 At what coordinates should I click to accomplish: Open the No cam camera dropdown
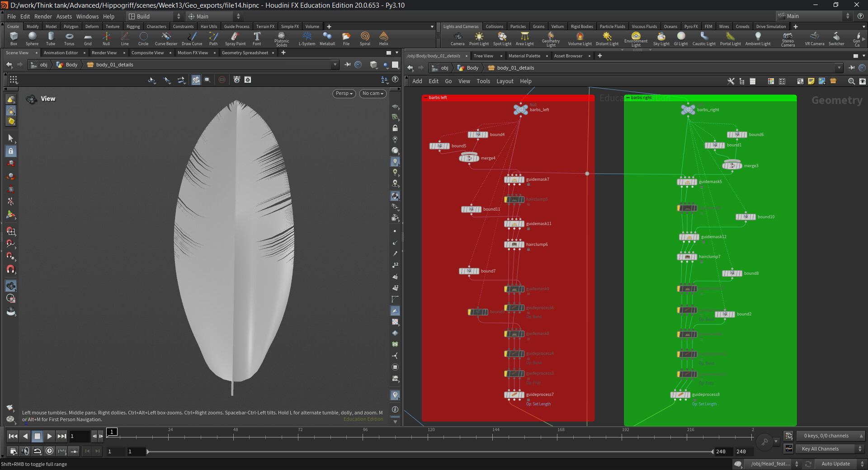tap(373, 94)
